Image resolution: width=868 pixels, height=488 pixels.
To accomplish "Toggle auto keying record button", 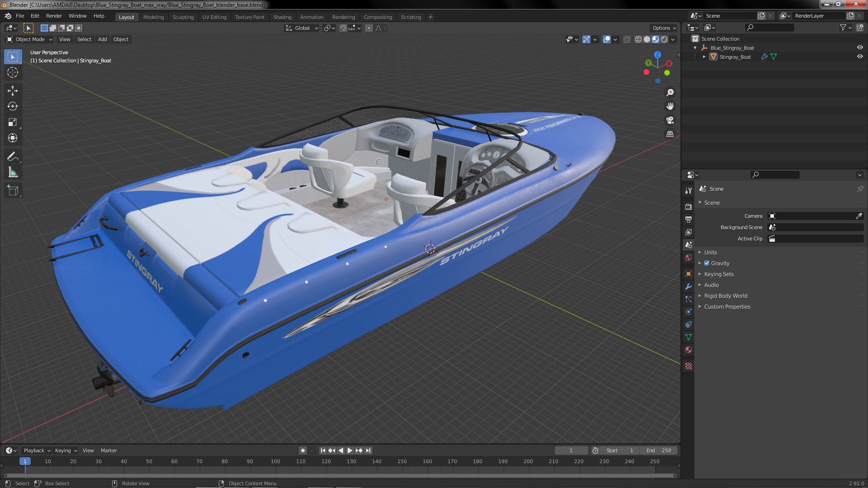I will point(303,450).
